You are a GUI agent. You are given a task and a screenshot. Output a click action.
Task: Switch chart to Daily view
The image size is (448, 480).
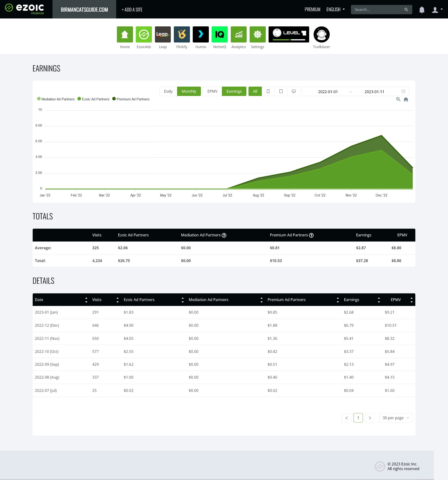(x=168, y=91)
